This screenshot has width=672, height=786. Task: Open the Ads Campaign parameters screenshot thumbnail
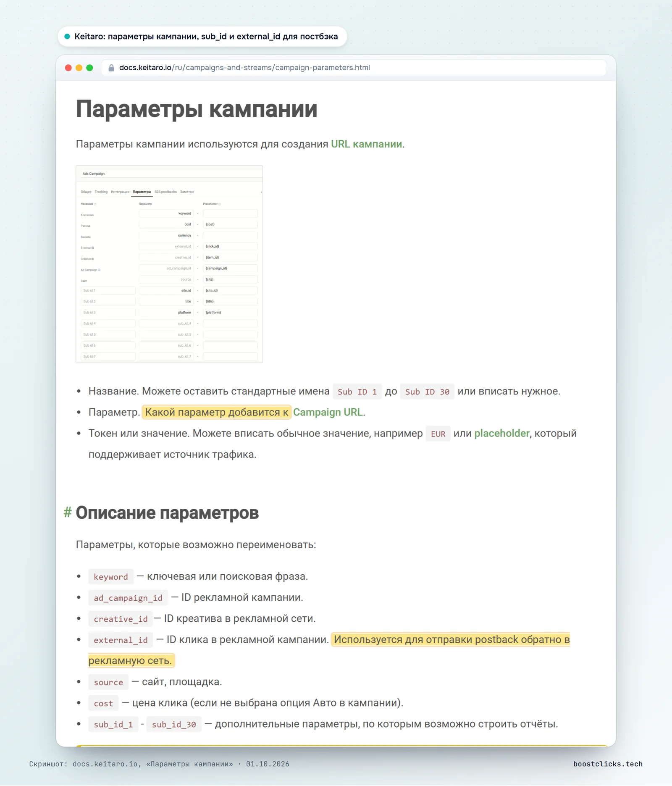click(x=169, y=264)
